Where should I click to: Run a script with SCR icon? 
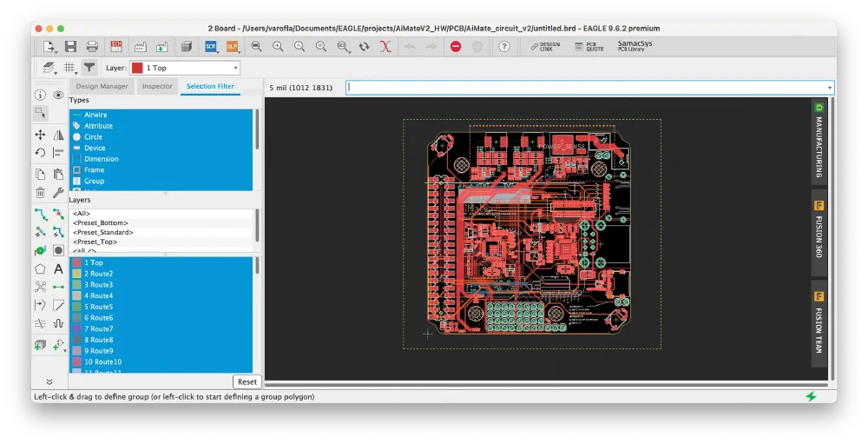pyautogui.click(x=211, y=46)
